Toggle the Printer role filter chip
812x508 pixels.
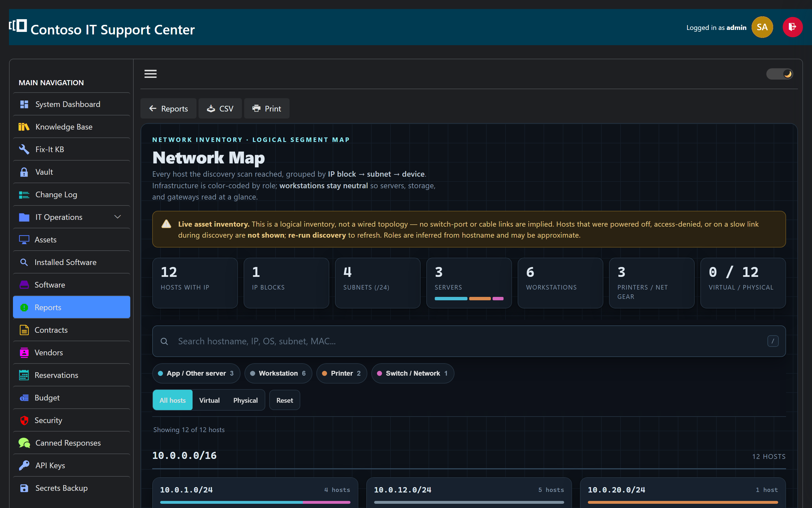[x=342, y=373]
